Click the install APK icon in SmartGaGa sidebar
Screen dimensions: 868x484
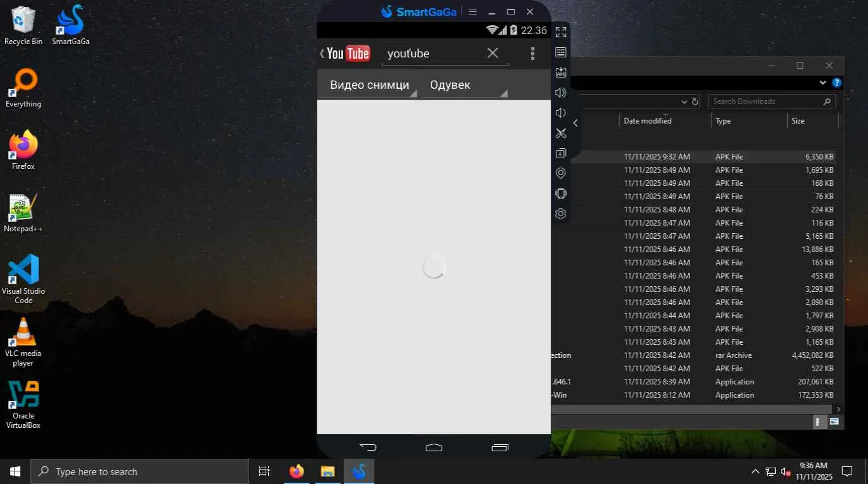pyautogui.click(x=561, y=72)
